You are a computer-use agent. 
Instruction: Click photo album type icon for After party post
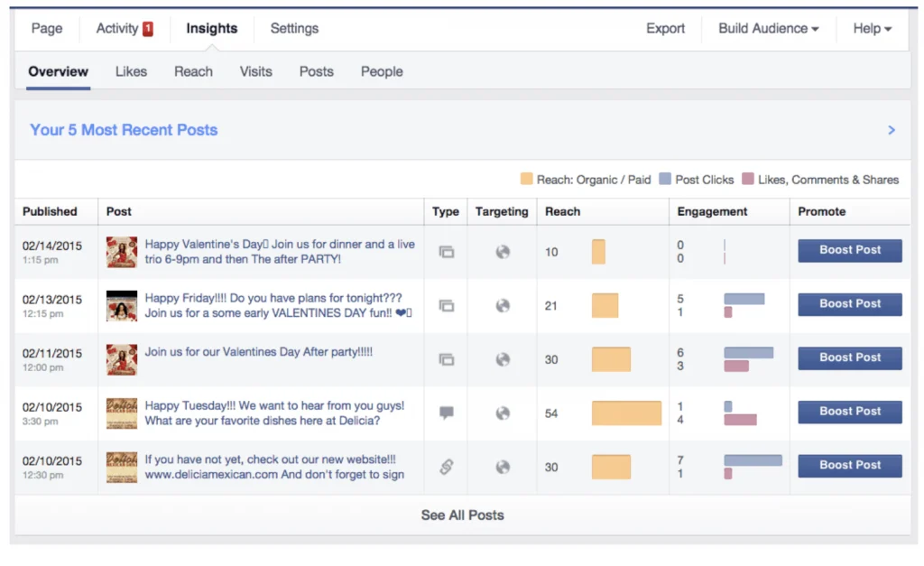tap(446, 359)
